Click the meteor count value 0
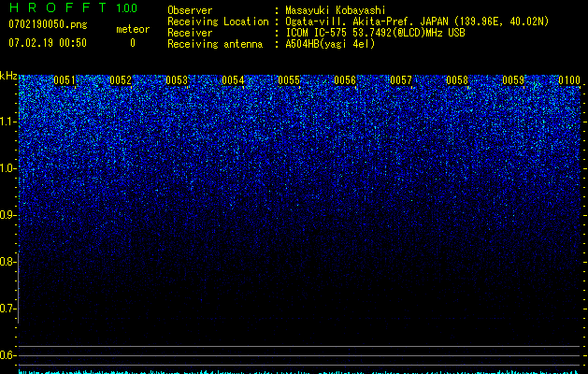The height and width of the screenshot is (374, 588). click(x=133, y=43)
